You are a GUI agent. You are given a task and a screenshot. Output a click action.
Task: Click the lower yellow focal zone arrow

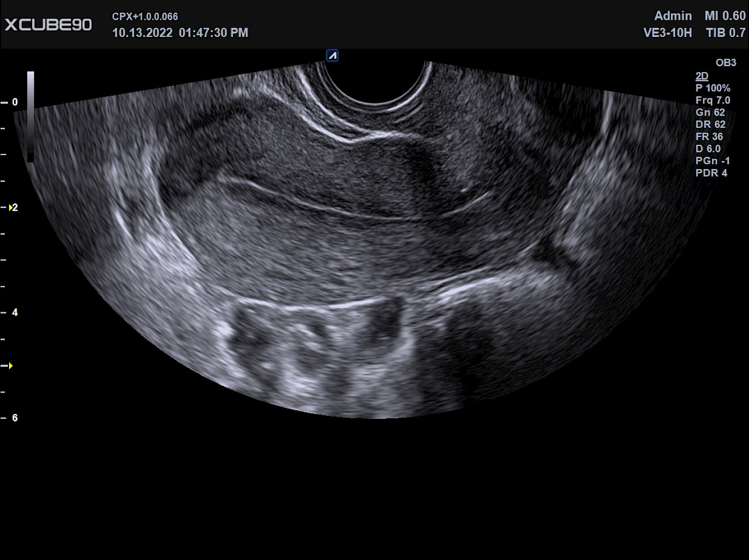pyautogui.click(x=10, y=366)
